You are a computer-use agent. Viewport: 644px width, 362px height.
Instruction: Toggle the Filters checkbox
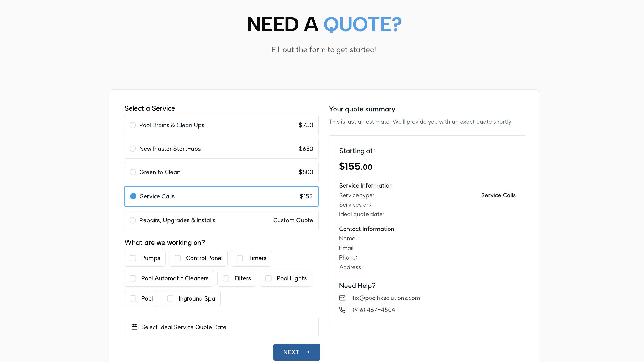pyautogui.click(x=226, y=278)
